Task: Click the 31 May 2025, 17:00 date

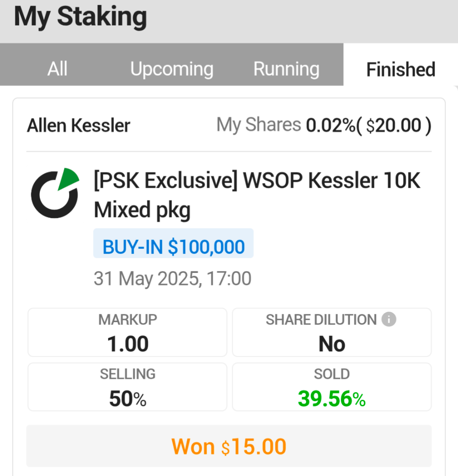Action: pos(172,278)
